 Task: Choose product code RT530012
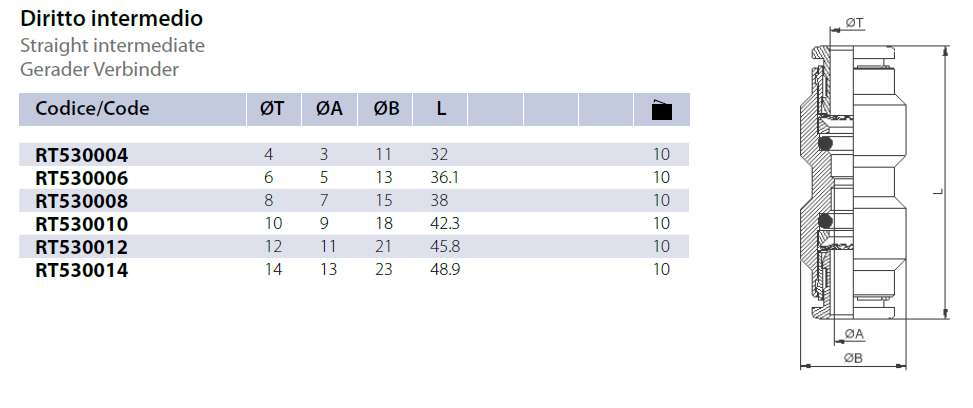click(x=82, y=246)
